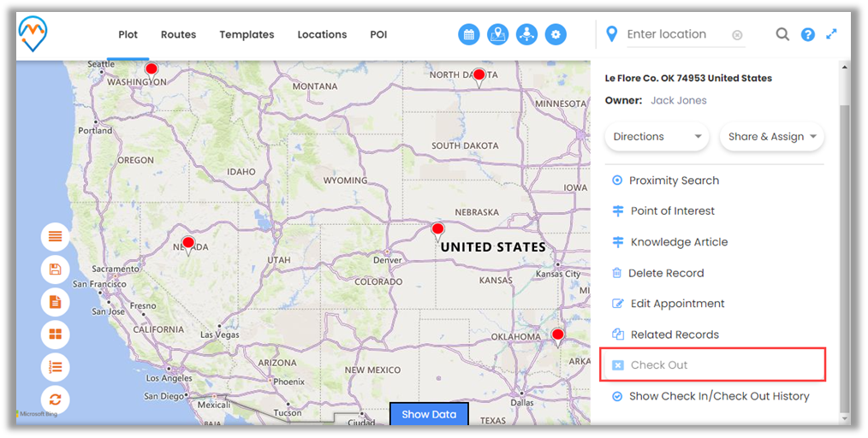Image resolution: width=868 pixels, height=438 pixels.
Task: Switch to the Routes tab
Action: pos(178,35)
